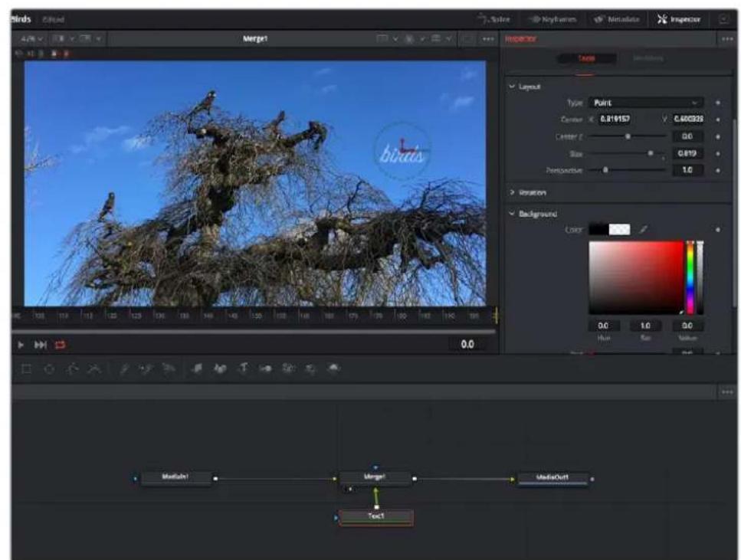The image size is (741, 560).
Task: Add an Image Plane 3D node
Action: (x=197, y=368)
